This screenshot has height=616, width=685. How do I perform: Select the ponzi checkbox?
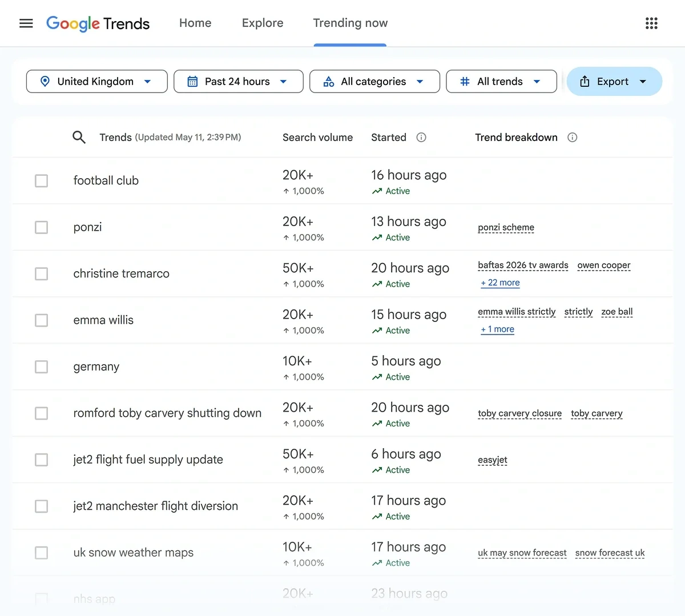pyautogui.click(x=41, y=227)
